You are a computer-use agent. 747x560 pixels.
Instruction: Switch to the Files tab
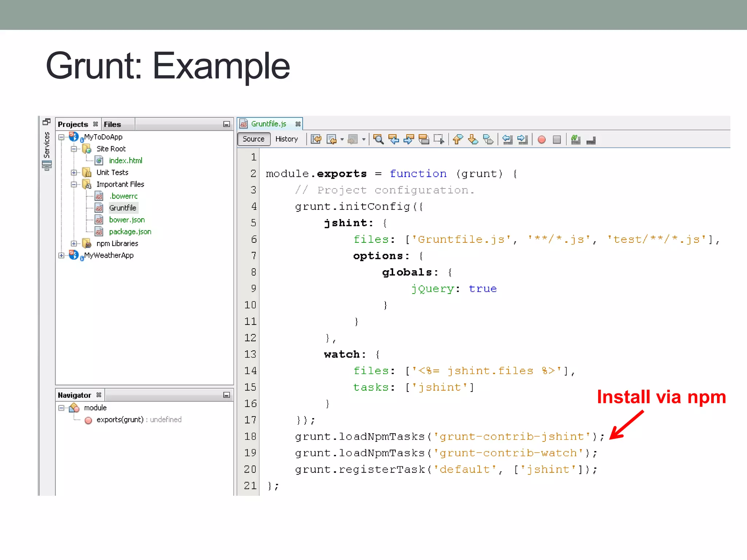[112, 124]
